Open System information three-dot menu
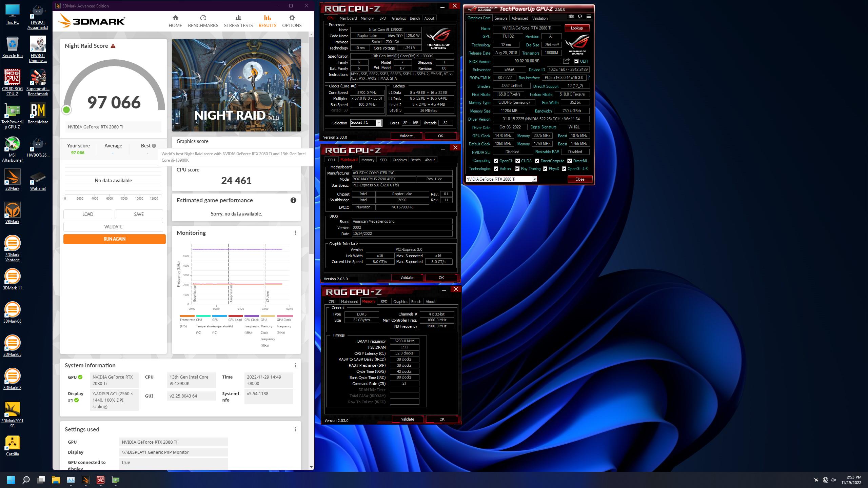The image size is (868, 488). tap(295, 365)
